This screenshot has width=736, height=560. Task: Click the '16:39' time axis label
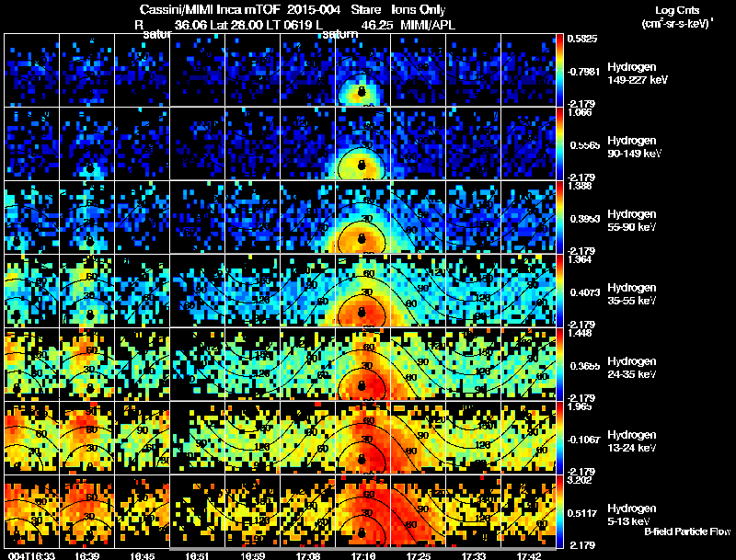pyautogui.click(x=86, y=555)
